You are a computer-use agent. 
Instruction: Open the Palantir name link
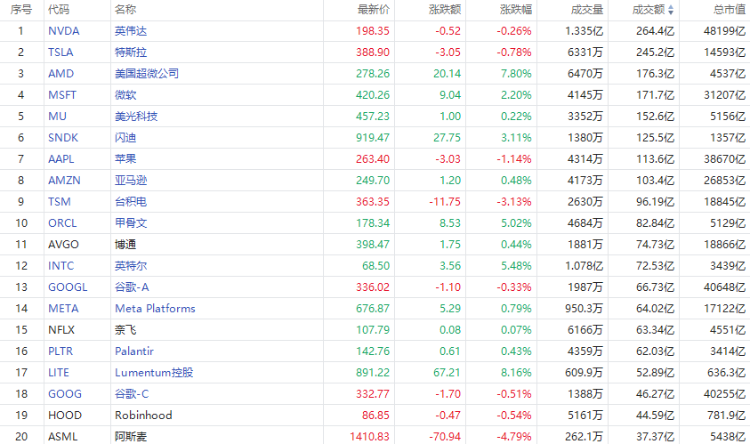[134, 351]
